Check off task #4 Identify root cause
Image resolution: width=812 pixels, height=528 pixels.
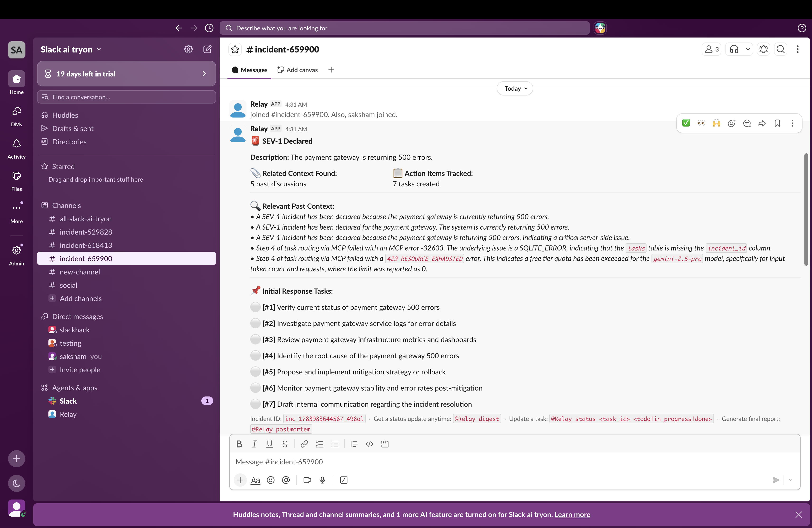point(255,355)
